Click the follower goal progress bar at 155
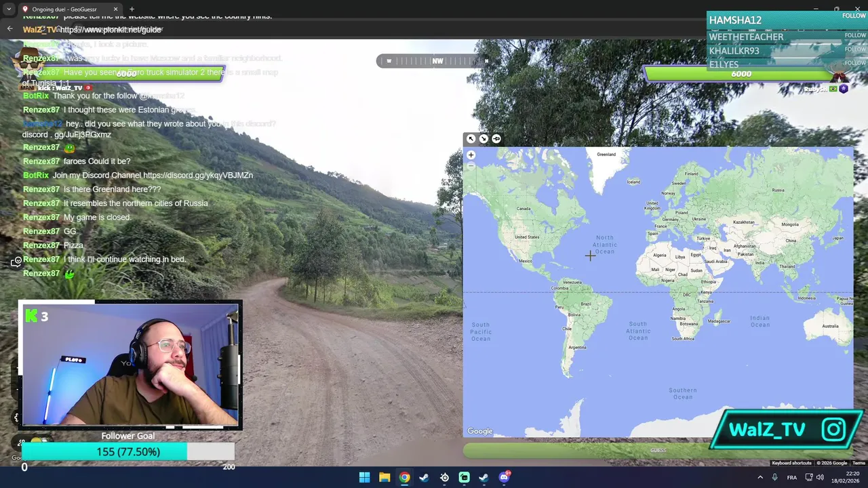 click(x=128, y=451)
